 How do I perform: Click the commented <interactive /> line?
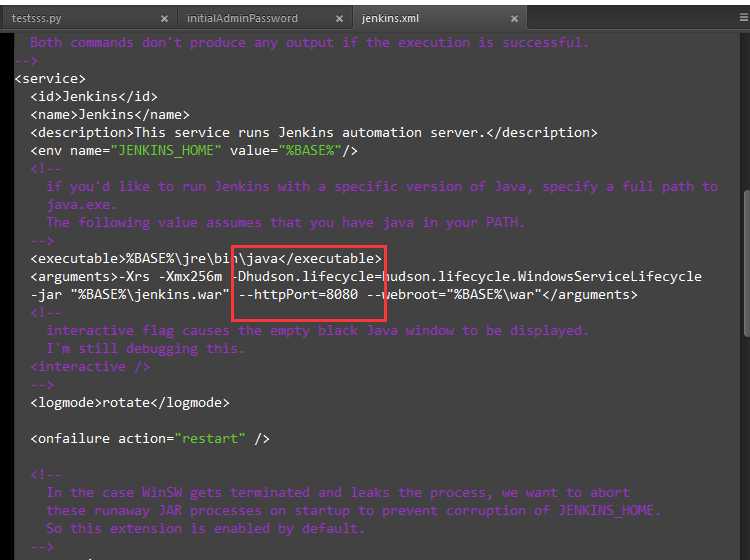pos(90,367)
